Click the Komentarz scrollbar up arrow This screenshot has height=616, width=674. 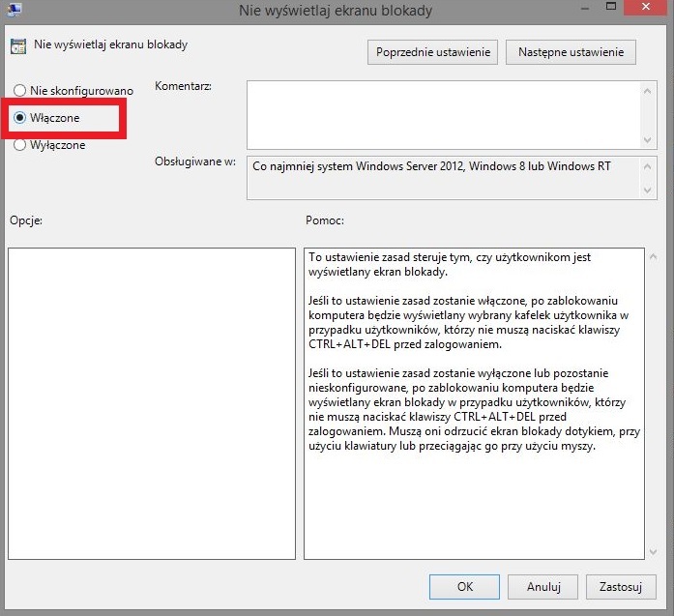[647, 91]
